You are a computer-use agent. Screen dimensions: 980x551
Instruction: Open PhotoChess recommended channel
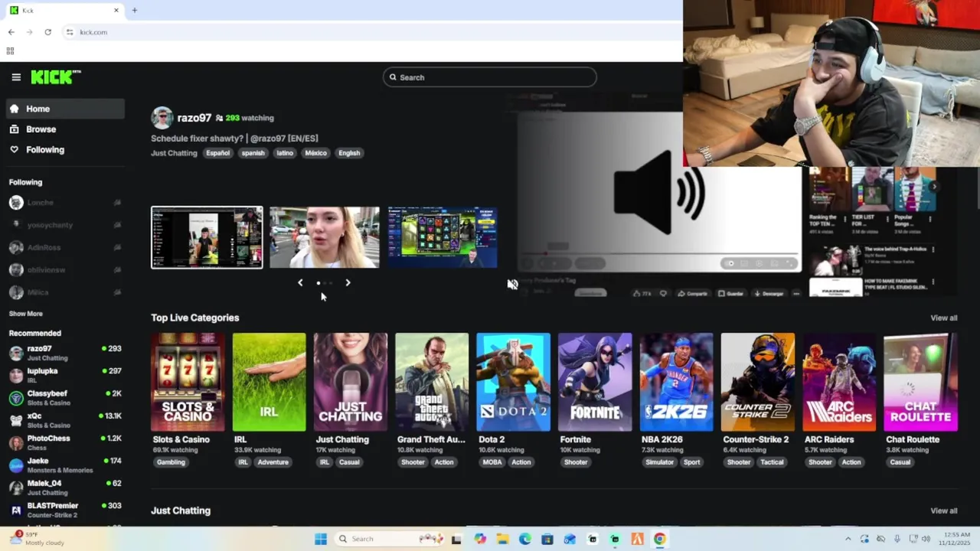pyautogui.click(x=65, y=442)
